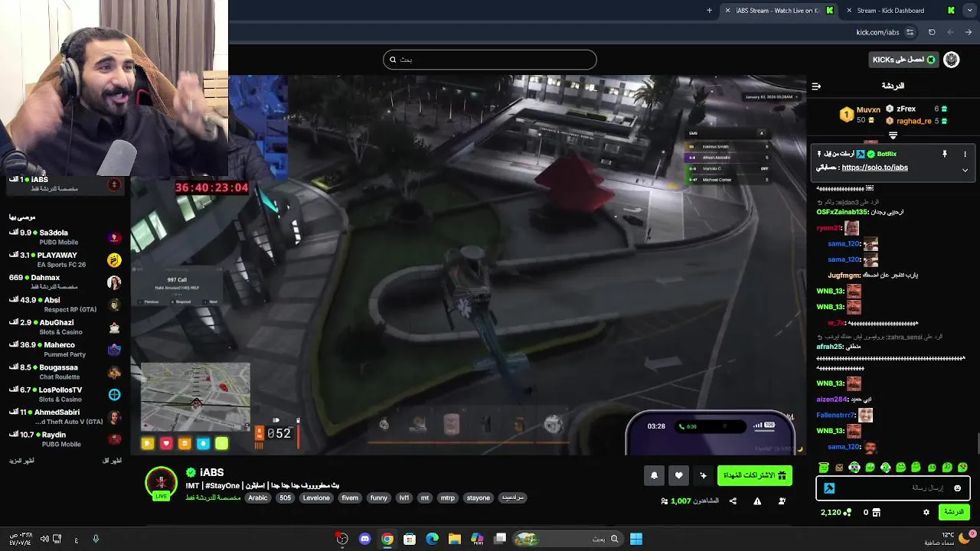980x551 pixels.
Task: Click the pin icon on BotRix message
Action: [x=945, y=154]
